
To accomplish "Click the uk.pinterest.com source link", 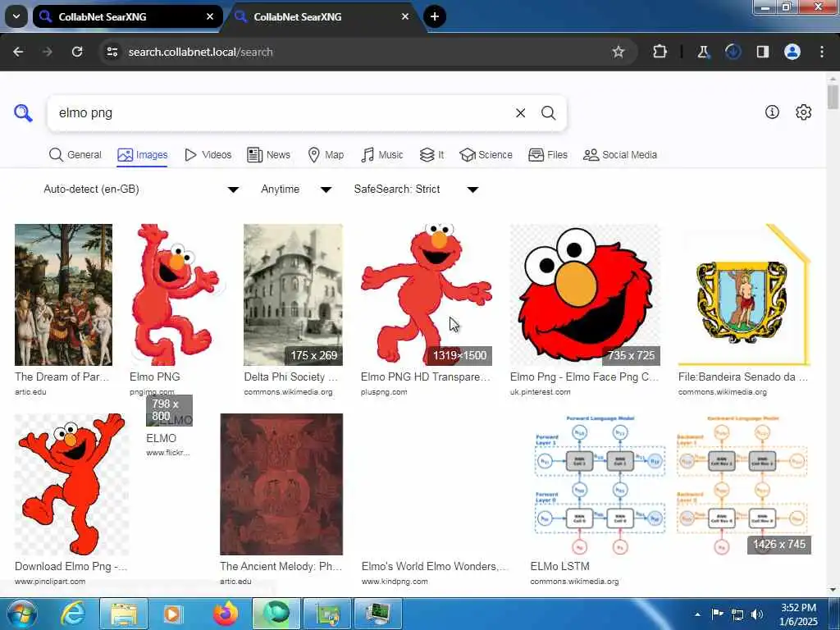I will (x=540, y=392).
